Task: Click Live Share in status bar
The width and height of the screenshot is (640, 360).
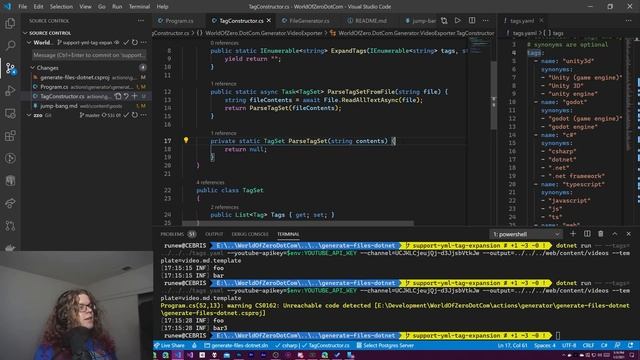Action: [x=169, y=345]
